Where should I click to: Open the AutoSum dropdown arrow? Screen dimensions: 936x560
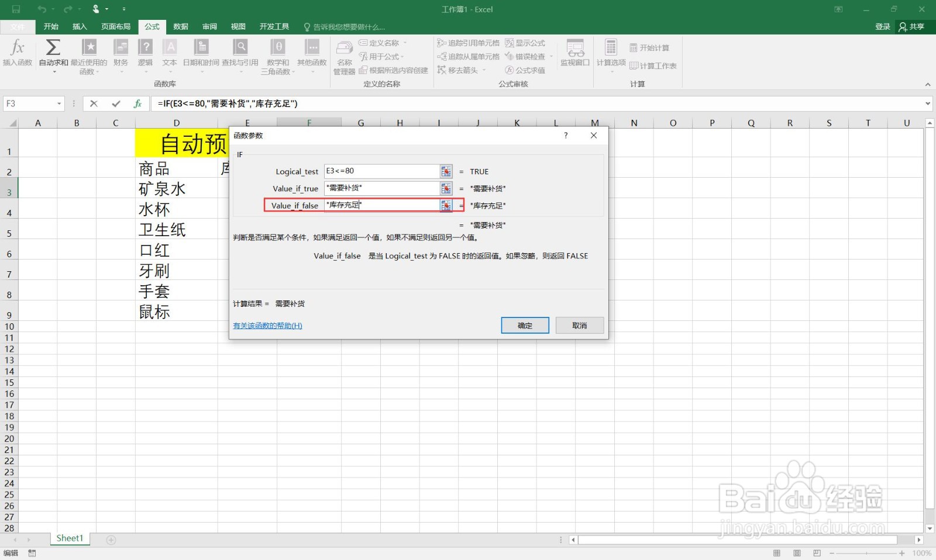tap(54, 72)
